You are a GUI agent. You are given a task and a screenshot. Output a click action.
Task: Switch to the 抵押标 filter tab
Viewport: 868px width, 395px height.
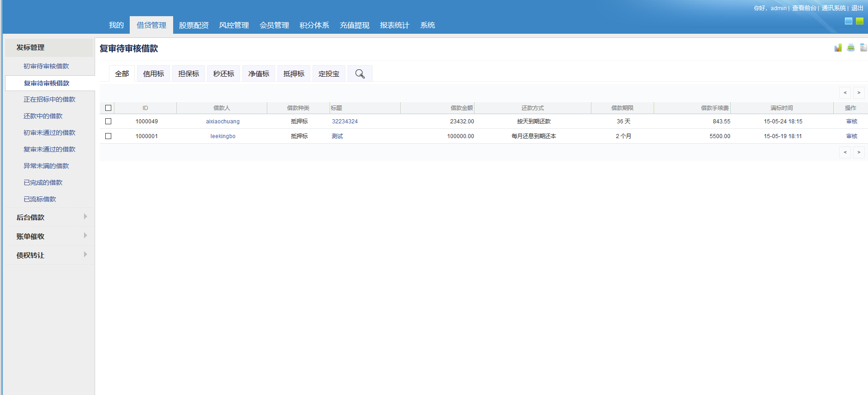coord(294,74)
